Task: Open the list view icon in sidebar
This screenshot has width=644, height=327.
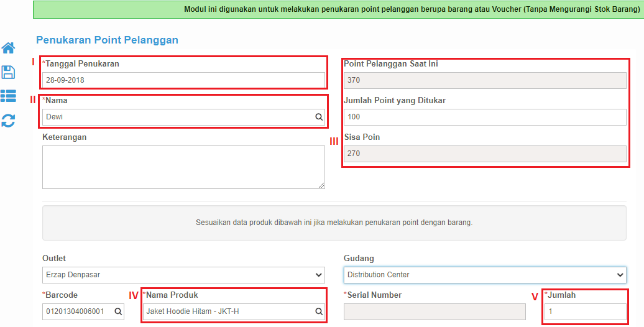Action: tap(8, 96)
